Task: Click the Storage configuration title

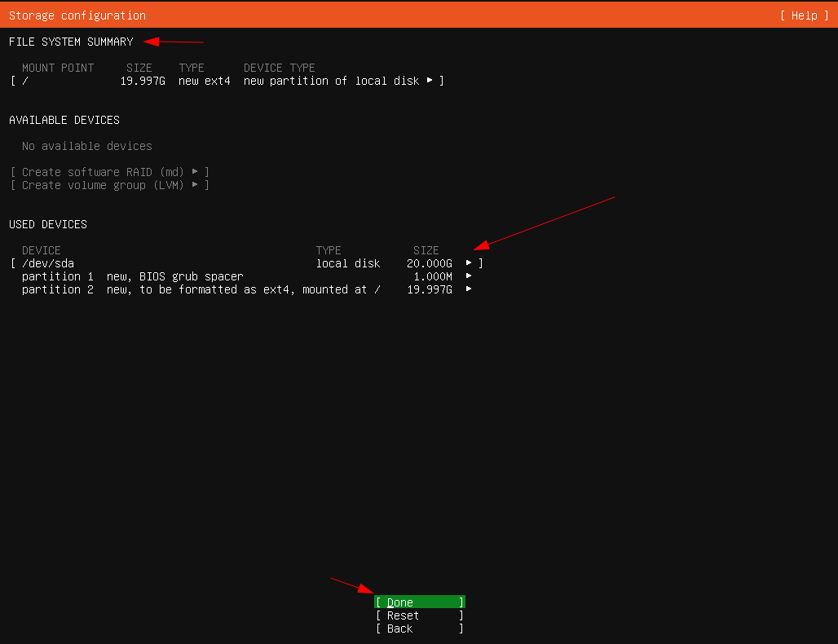Action: 77,15
